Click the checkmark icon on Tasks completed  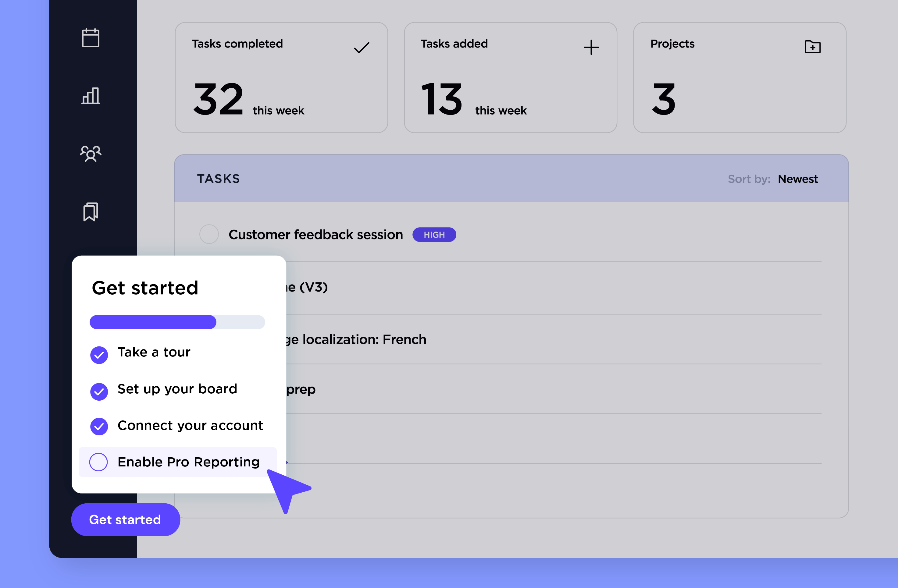[361, 48]
